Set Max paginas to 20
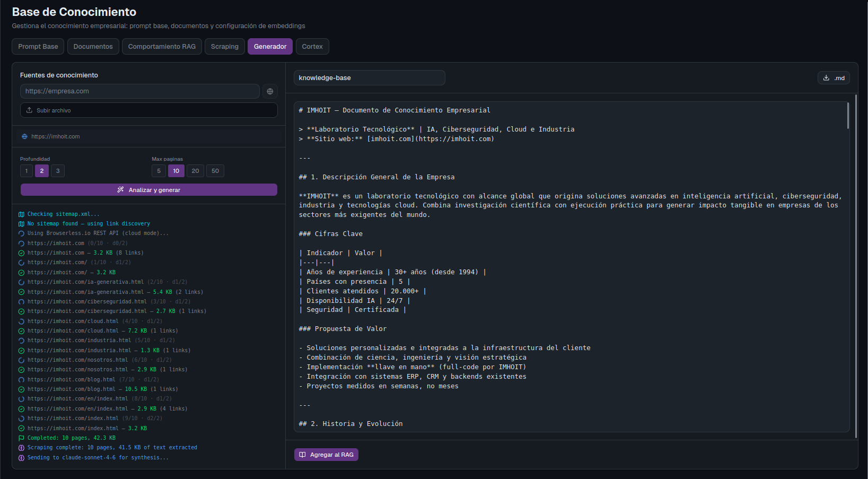Image resolution: width=868 pixels, height=479 pixels. (x=195, y=171)
